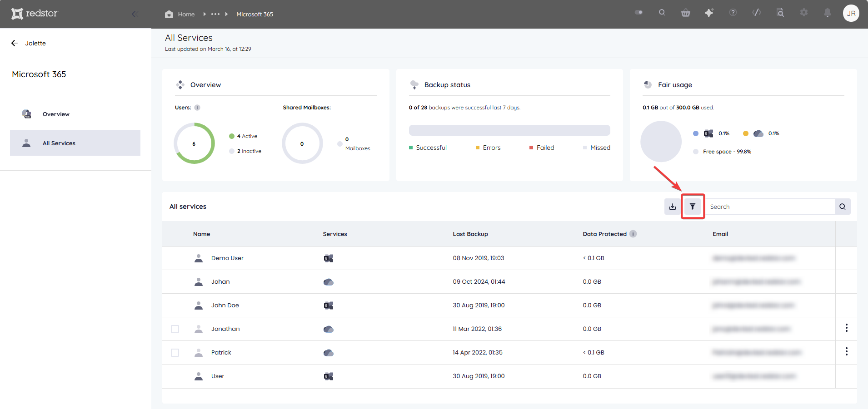Sort by the Name column header
The height and width of the screenshot is (409, 868).
click(x=201, y=234)
